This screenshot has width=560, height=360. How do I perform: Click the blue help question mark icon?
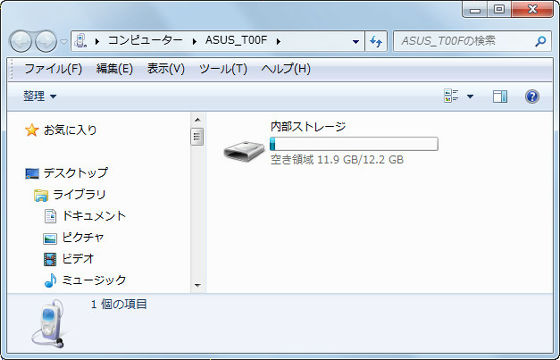(532, 96)
